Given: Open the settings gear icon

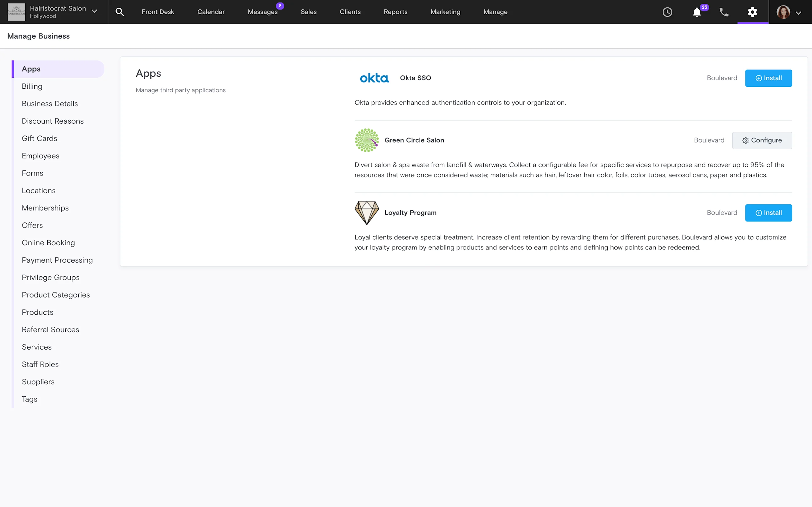Looking at the screenshot, I should coord(752,12).
